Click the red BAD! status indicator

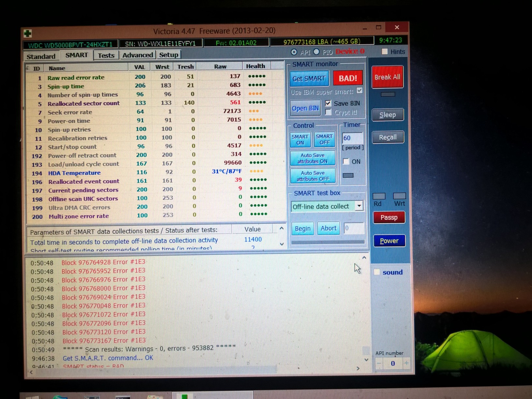tap(348, 78)
